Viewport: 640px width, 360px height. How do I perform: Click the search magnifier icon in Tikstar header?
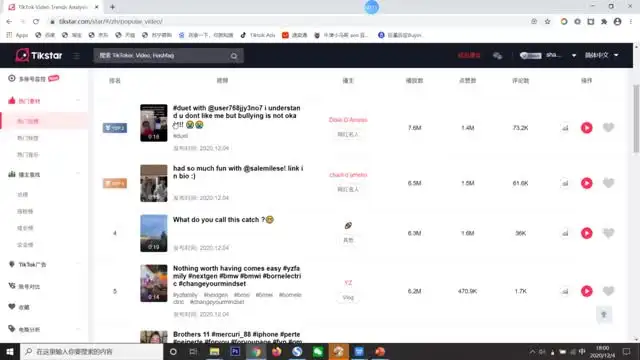pos(234,56)
